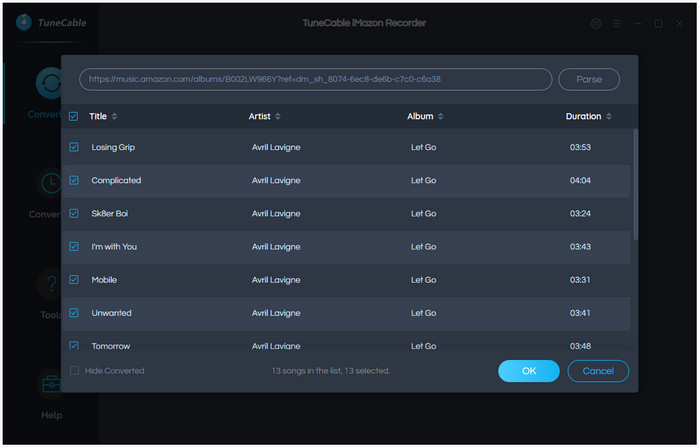Viewport: 700px width, 448px height.
Task: Click the Cancel button
Action: [x=598, y=371]
